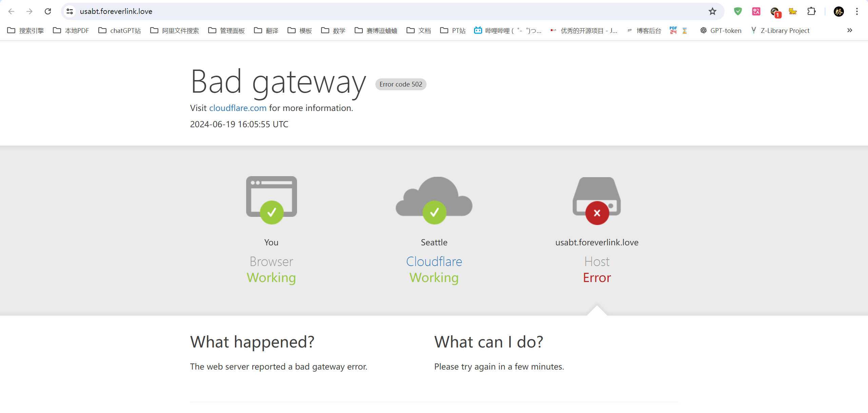This screenshot has width=868, height=413.
Task: Open the 本地PDF bookmark folder
Action: pyautogui.click(x=71, y=31)
